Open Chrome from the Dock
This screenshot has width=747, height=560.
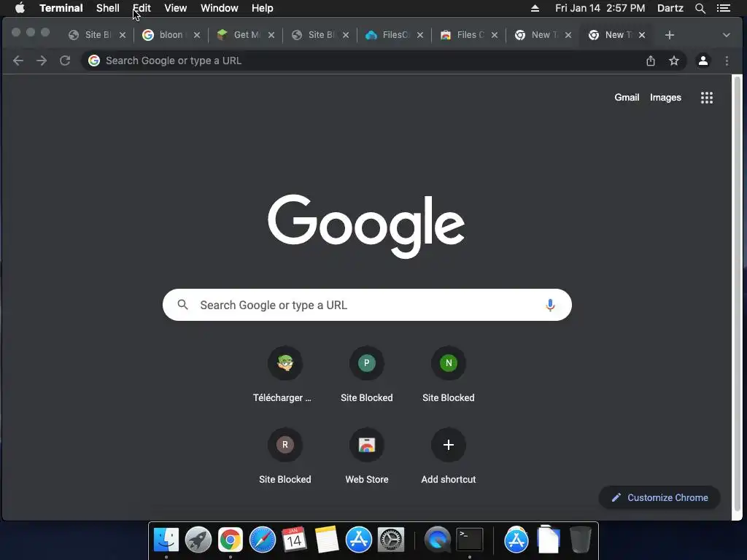point(230,540)
